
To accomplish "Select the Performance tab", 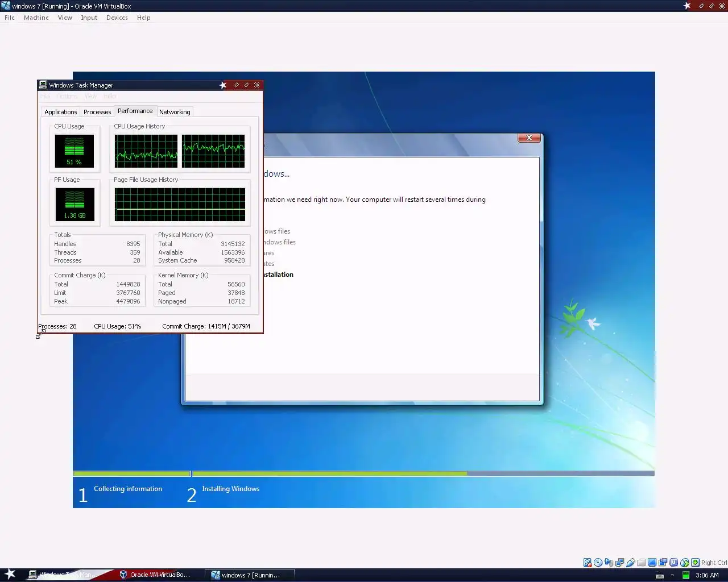I will pos(135,111).
